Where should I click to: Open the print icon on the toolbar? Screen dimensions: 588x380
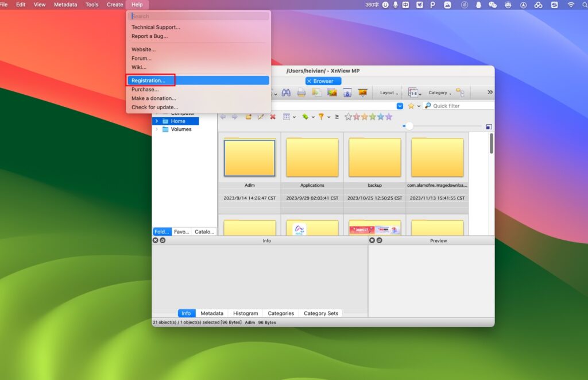click(301, 93)
